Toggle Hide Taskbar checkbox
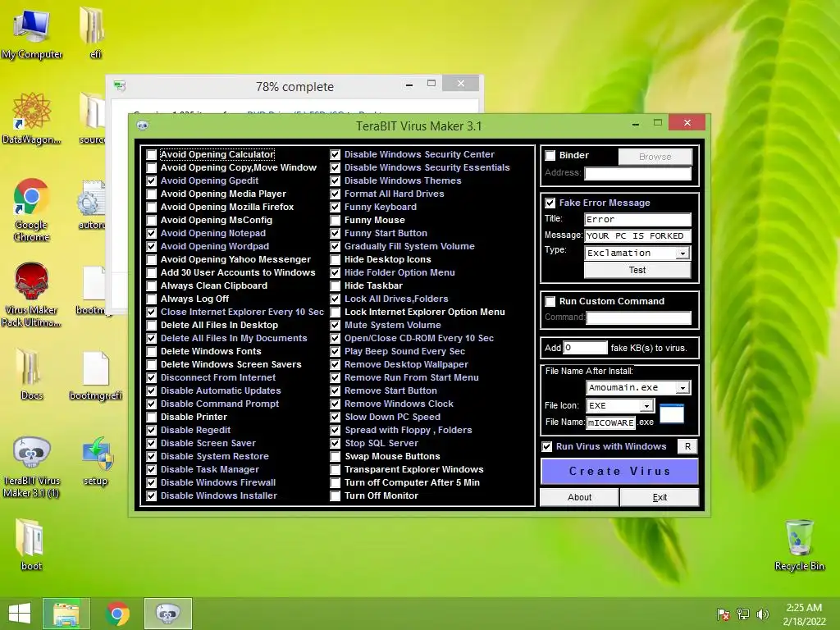The height and width of the screenshot is (630, 840). [x=336, y=286]
